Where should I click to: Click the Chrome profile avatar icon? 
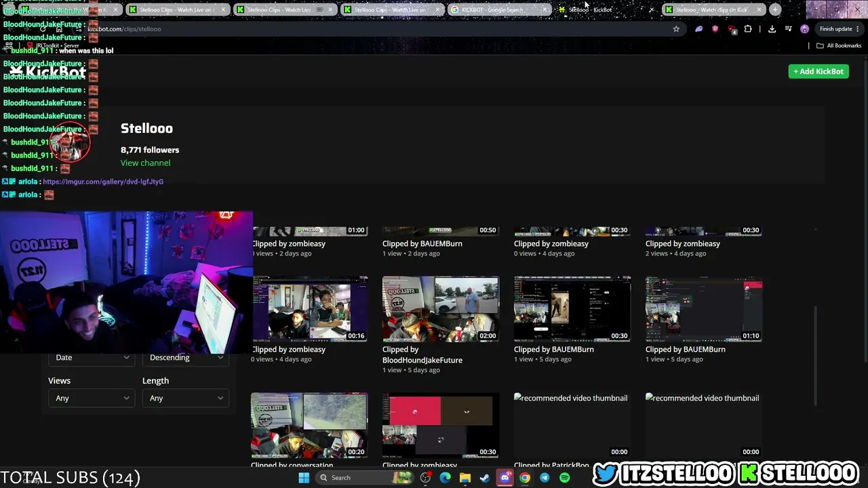(x=804, y=29)
